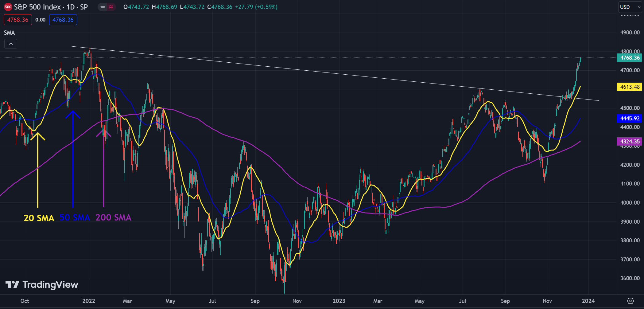Click the 3900.00 price axis label
This screenshot has height=309, width=644.
coord(630,221)
